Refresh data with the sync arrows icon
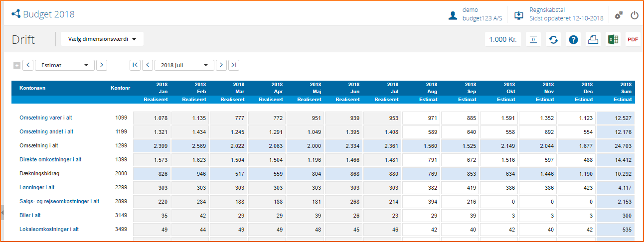The image size is (644, 242). pos(553,39)
